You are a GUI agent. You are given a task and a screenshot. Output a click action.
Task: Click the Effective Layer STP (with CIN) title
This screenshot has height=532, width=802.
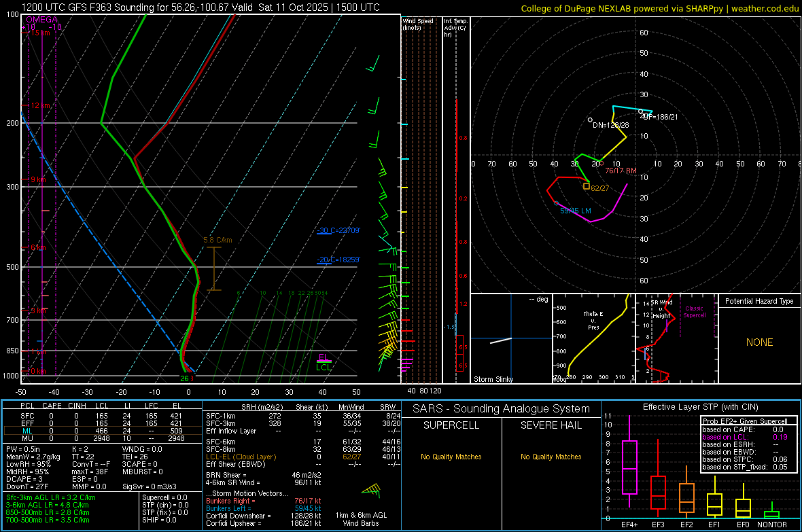701,407
